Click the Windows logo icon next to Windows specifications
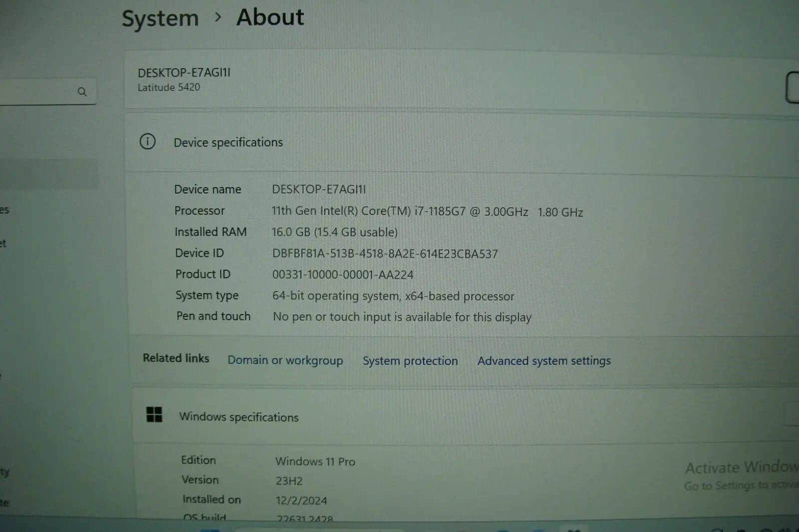Viewport: 799px width, 532px height. coord(154,415)
